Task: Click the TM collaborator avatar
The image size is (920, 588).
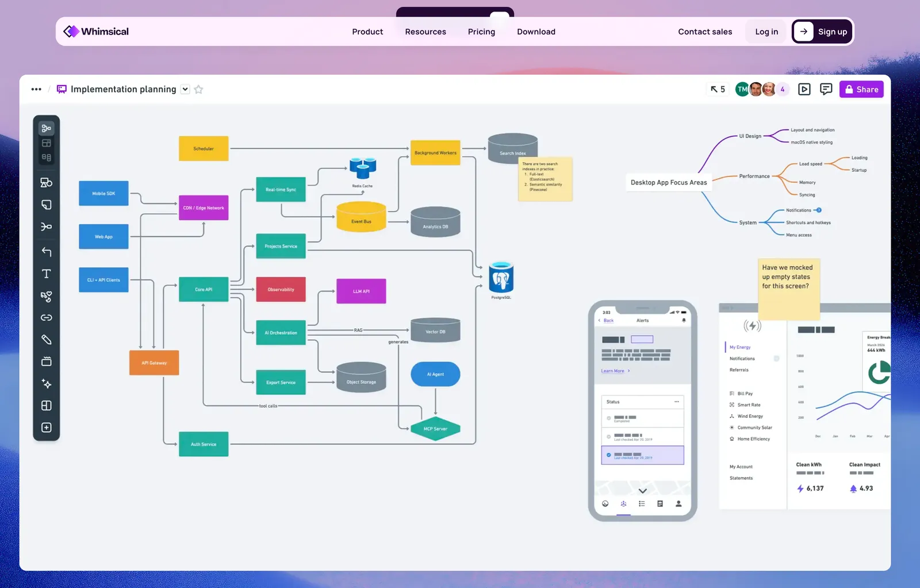Action: pos(742,89)
